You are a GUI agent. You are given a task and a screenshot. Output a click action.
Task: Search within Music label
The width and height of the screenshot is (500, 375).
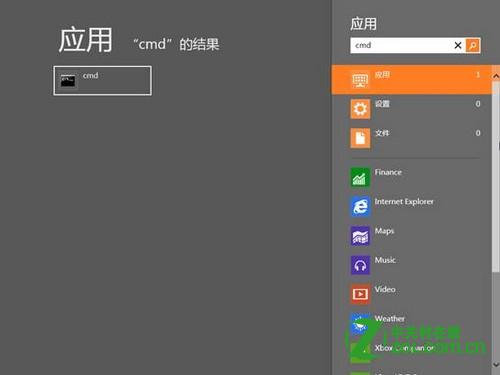tap(385, 260)
